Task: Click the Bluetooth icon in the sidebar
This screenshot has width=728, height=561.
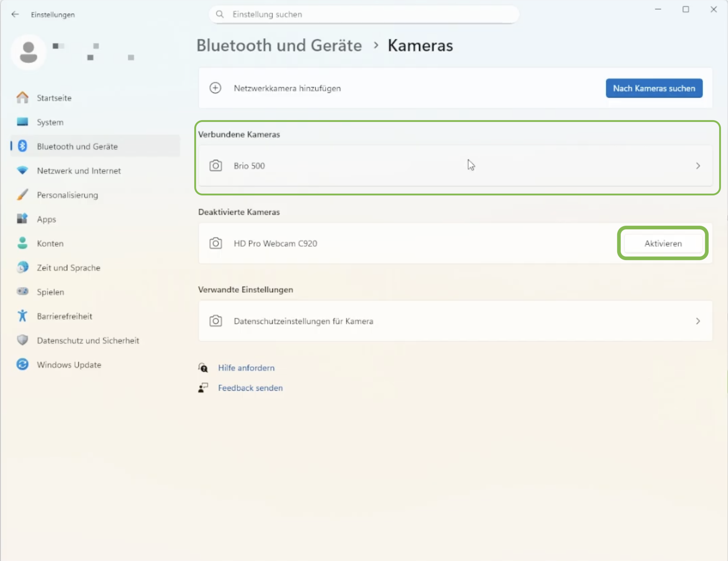Action: (22, 146)
